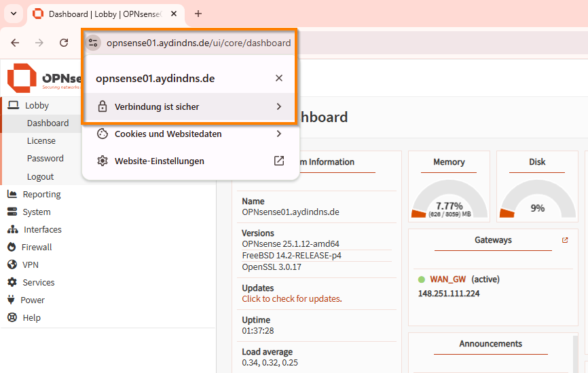
Task: Expand the chevron for Verbindung ist sicher
Action: (278, 106)
